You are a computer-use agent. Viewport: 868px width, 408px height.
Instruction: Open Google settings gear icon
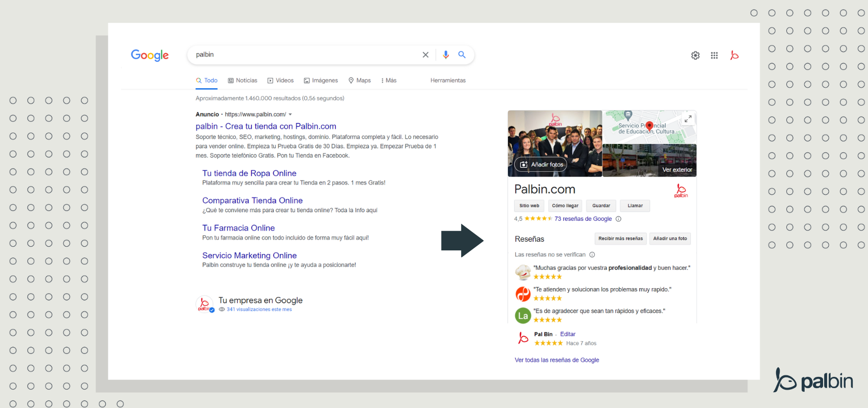coord(695,56)
